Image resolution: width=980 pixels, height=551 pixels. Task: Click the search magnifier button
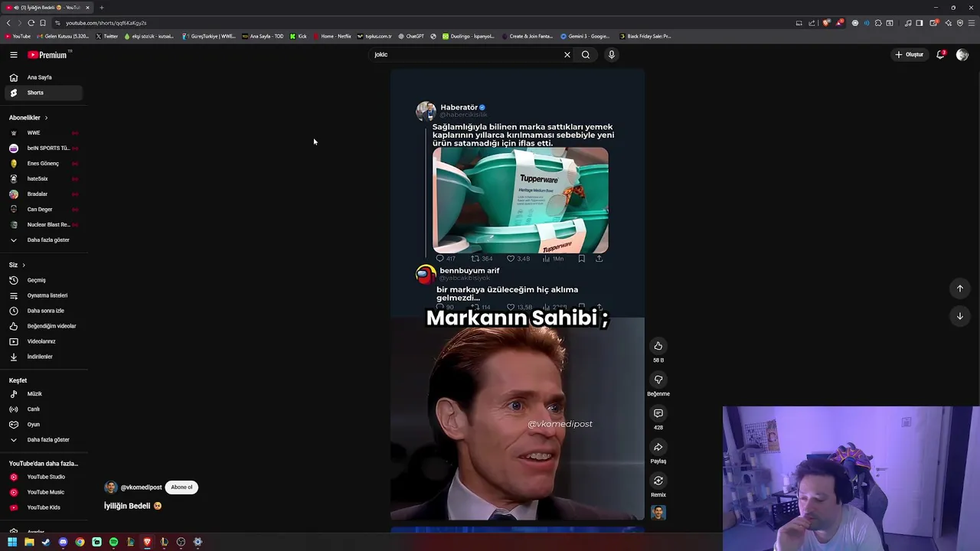click(x=586, y=54)
